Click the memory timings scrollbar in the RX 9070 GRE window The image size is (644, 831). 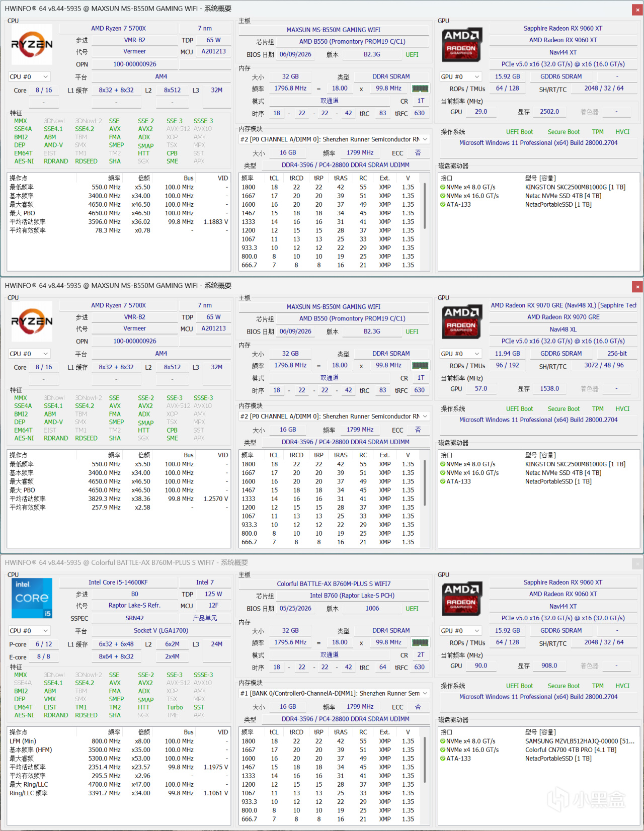426,483
